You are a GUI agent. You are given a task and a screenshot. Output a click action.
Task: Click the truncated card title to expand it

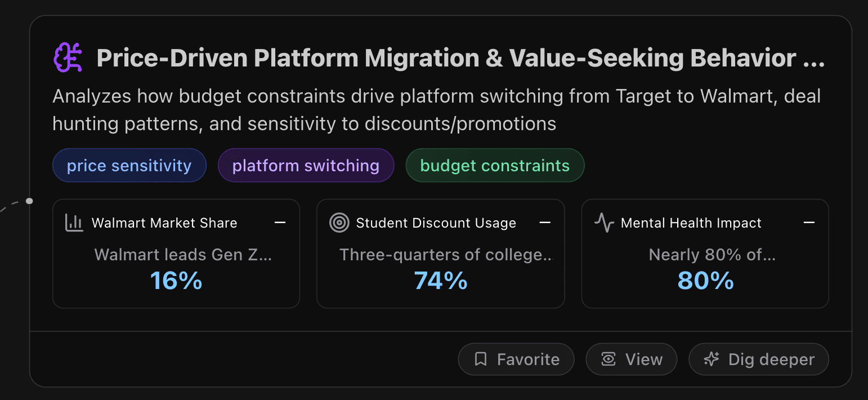pos(460,57)
